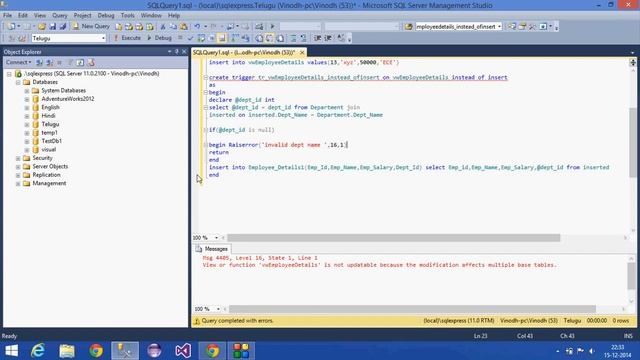Select the Replication folder
The width and height of the screenshot is (640, 360).
pyautogui.click(x=47, y=175)
